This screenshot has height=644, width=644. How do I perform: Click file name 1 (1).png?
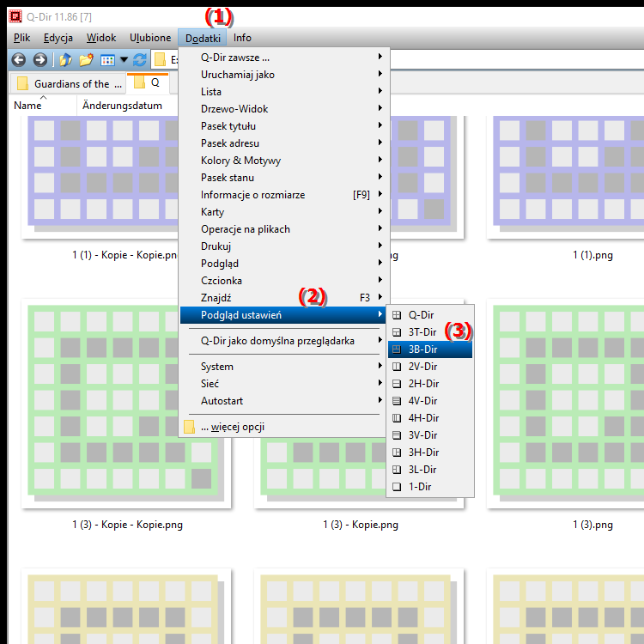tap(592, 256)
